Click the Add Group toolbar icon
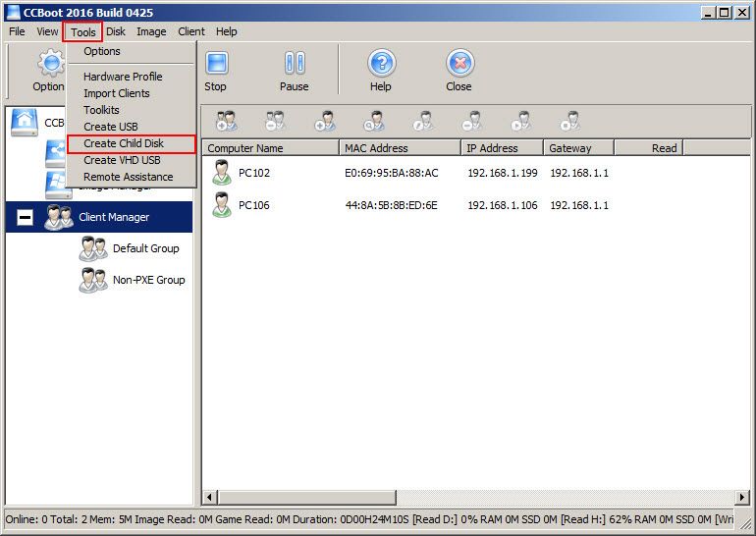 click(x=227, y=122)
